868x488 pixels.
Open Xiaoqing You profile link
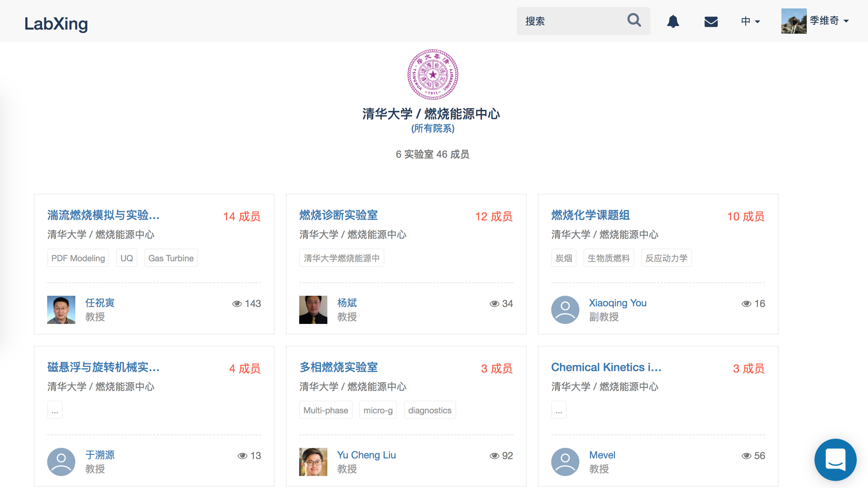(618, 303)
